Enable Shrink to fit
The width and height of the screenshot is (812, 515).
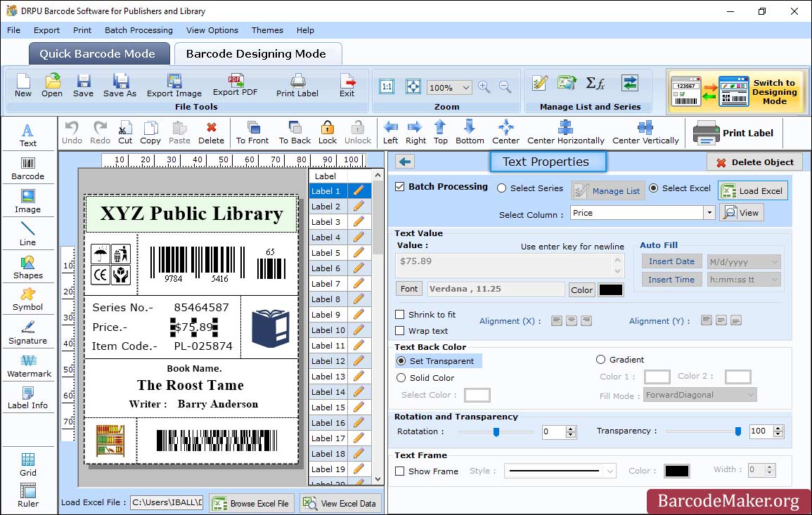[400, 314]
